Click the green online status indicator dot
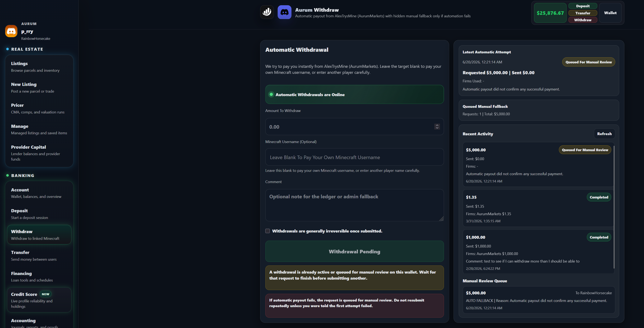 pyautogui.click(x=271, y=94)
